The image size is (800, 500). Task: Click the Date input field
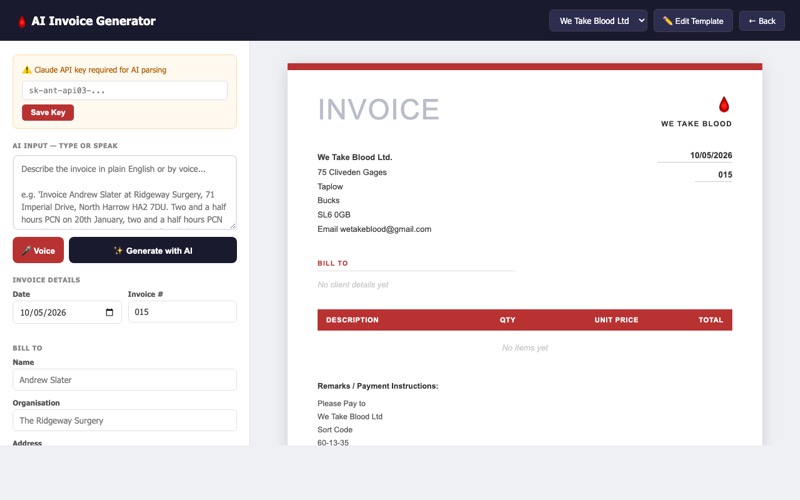(x=67, y=312)
